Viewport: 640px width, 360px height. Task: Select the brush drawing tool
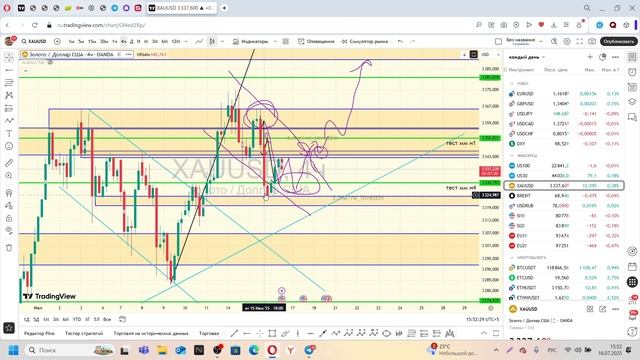pyautogui.click(x=9, y=120)
